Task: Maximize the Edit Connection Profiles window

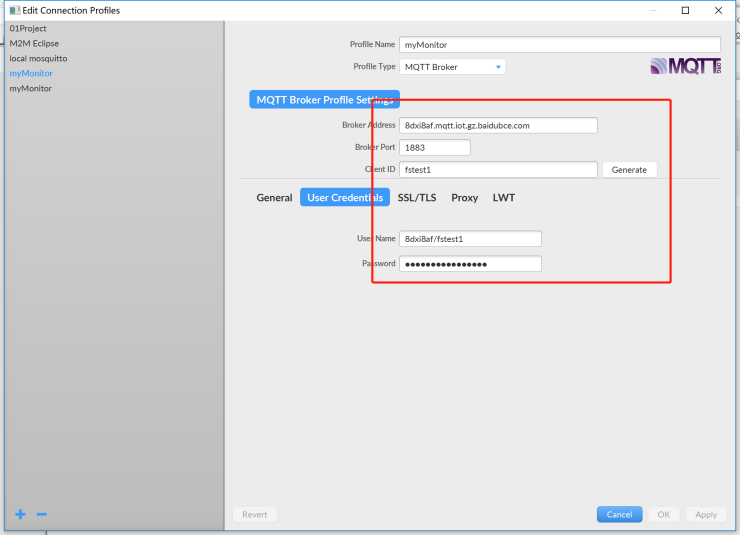Action: [x=685, y=10]
